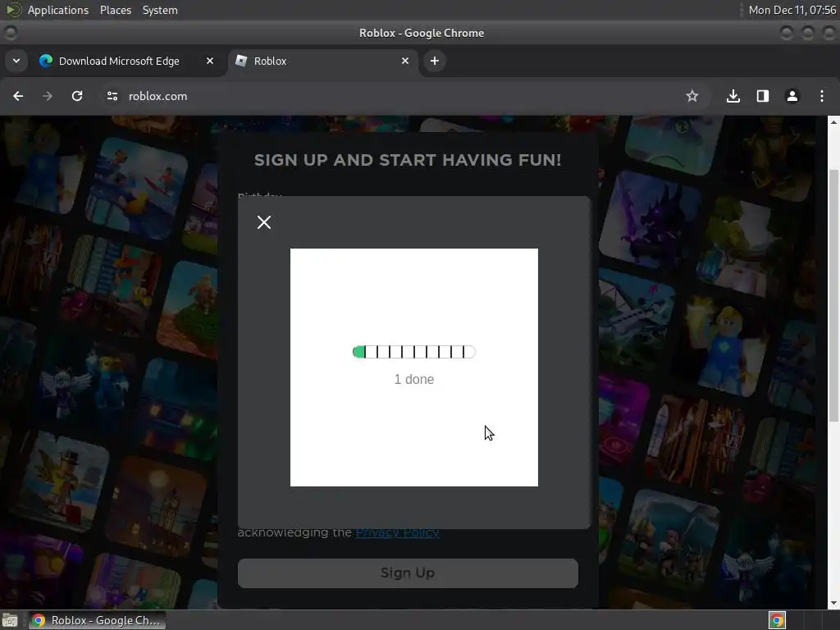
Task: Expand the tab search dropdown
Action: [16, 61]
